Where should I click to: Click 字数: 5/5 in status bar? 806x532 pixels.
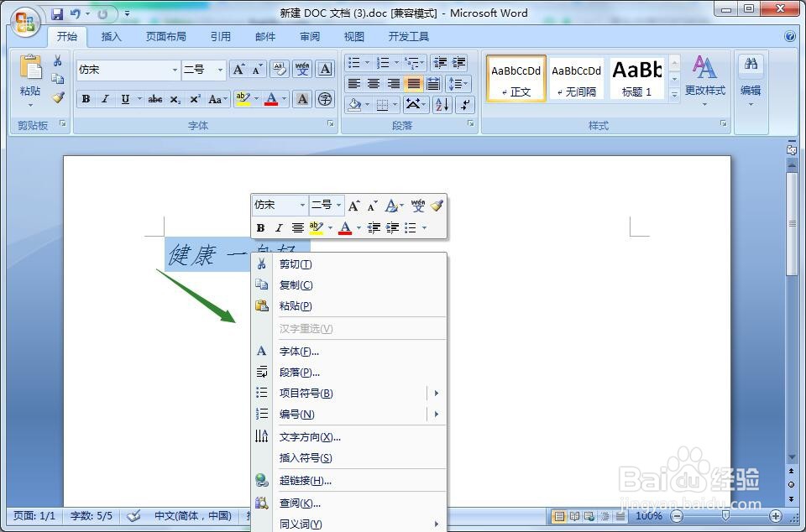(91, 515)
